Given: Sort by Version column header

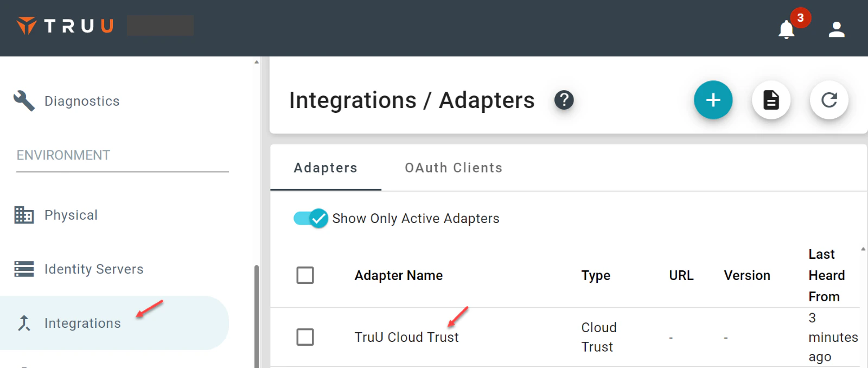Looking at the screenshot, I should (x=747, y=275).
